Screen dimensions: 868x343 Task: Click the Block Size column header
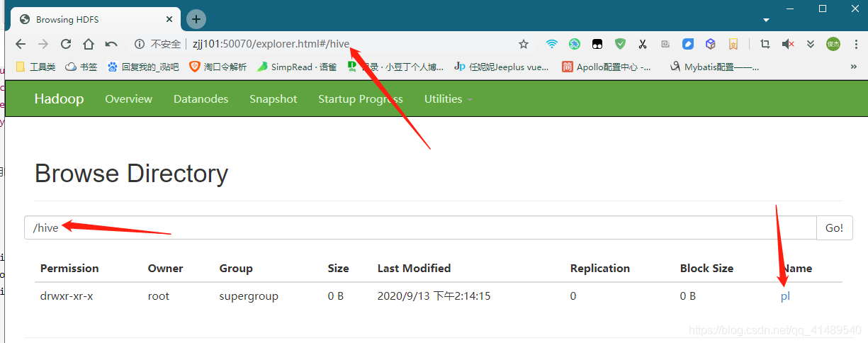pyautogui.click(x=707, y=269)
